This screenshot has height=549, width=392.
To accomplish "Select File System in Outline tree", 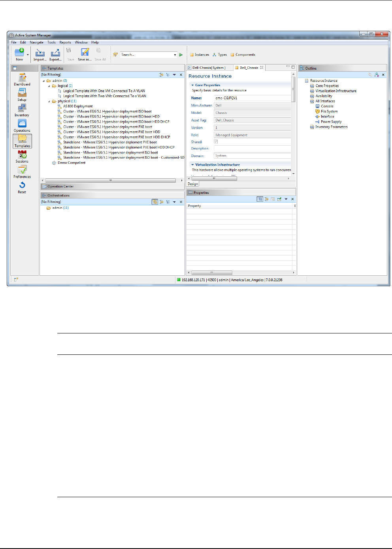I will pos(329,112).
